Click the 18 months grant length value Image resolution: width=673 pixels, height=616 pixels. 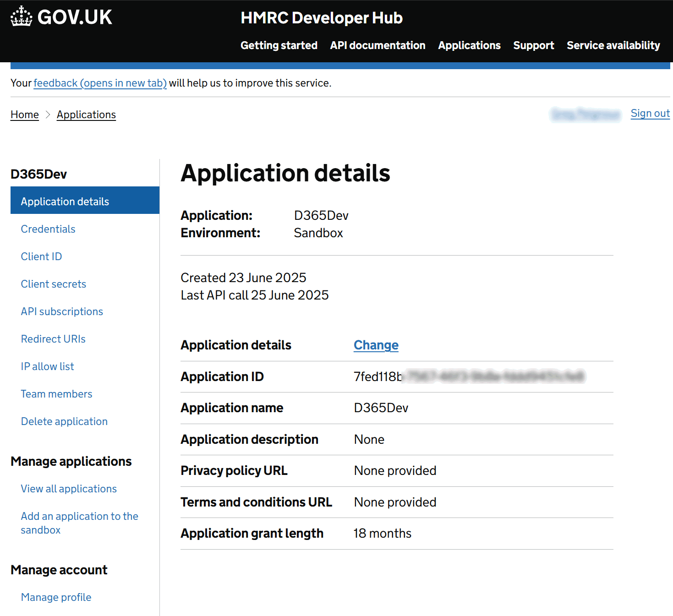click(x=383, y=534)
